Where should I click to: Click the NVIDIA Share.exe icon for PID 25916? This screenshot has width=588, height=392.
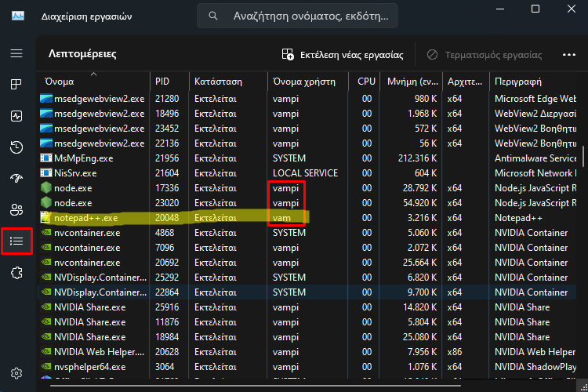click(46, 307)
